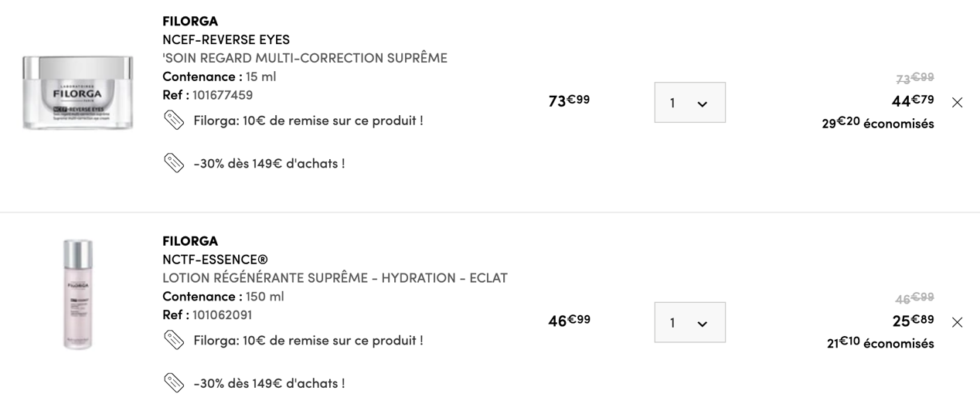Remove NCTF-ESSENCE lotion from the cart
The image size is (980, 394).
(x=957, y=322)
